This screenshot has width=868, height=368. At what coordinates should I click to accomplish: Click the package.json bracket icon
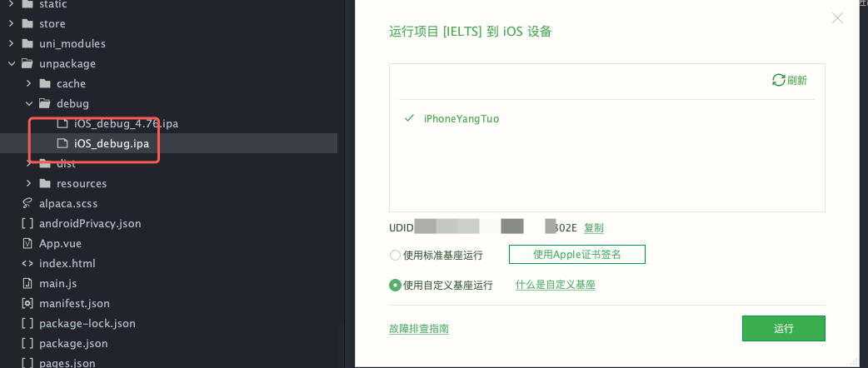27,343
